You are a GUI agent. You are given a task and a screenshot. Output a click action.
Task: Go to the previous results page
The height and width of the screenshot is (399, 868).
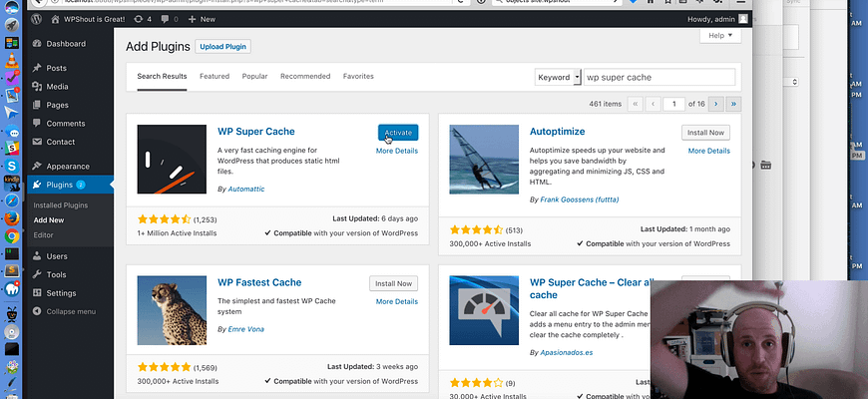click(653, 104)
